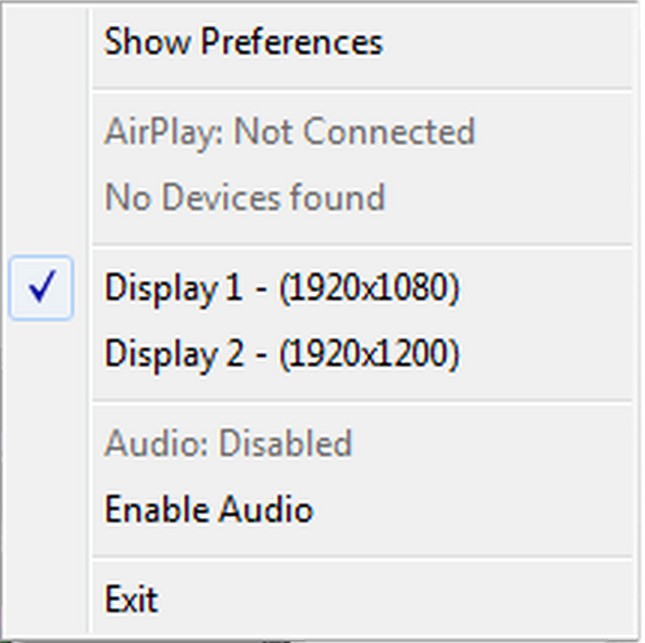Click the Enable Audio menu entry

(208, 510)
